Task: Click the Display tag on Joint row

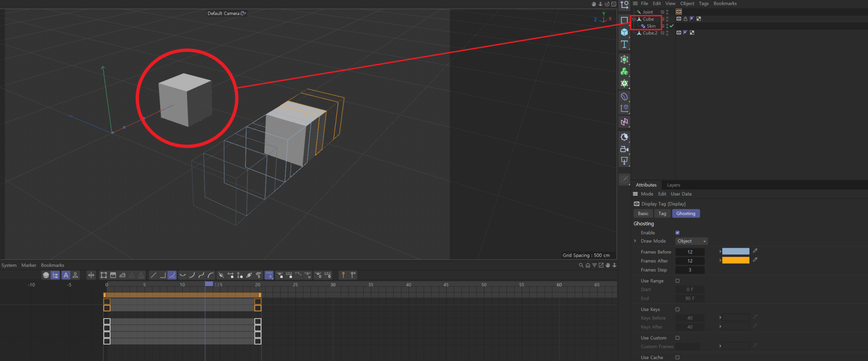Action: point(679,12)
